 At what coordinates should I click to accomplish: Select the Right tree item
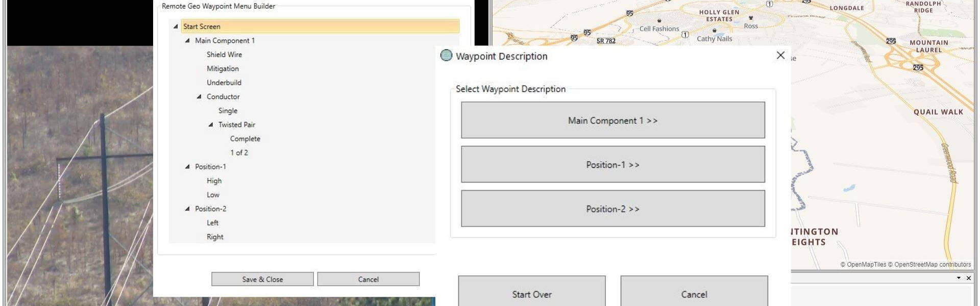[215, 237]
